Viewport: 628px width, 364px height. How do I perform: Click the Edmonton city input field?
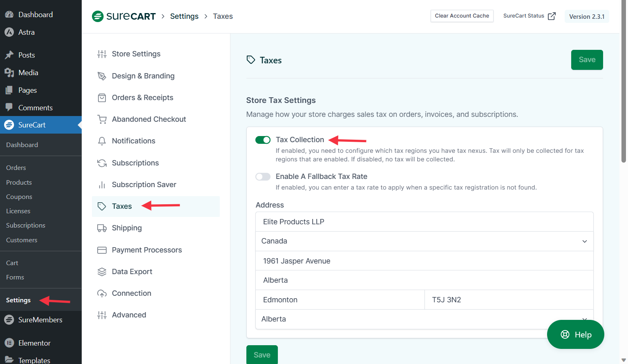(x=340, y=300)
